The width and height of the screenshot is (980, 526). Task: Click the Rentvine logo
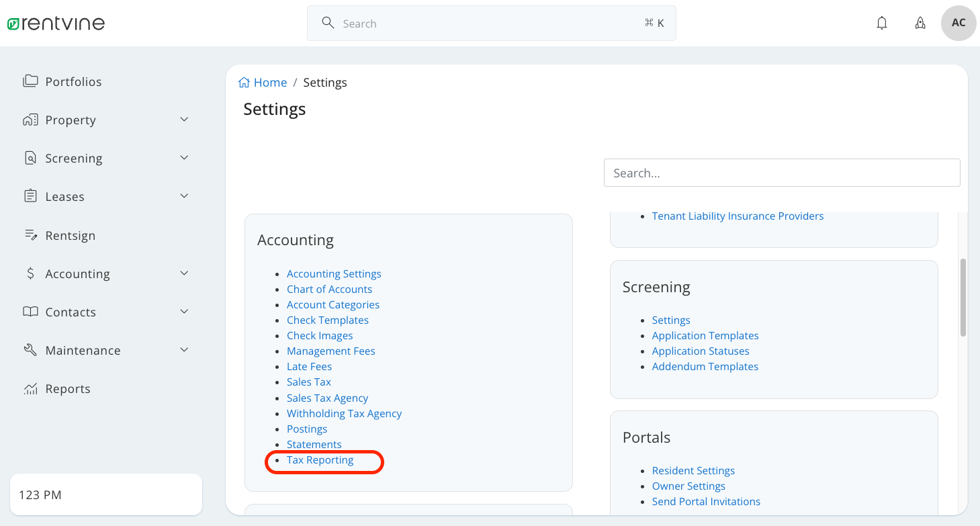coord(56,22)
